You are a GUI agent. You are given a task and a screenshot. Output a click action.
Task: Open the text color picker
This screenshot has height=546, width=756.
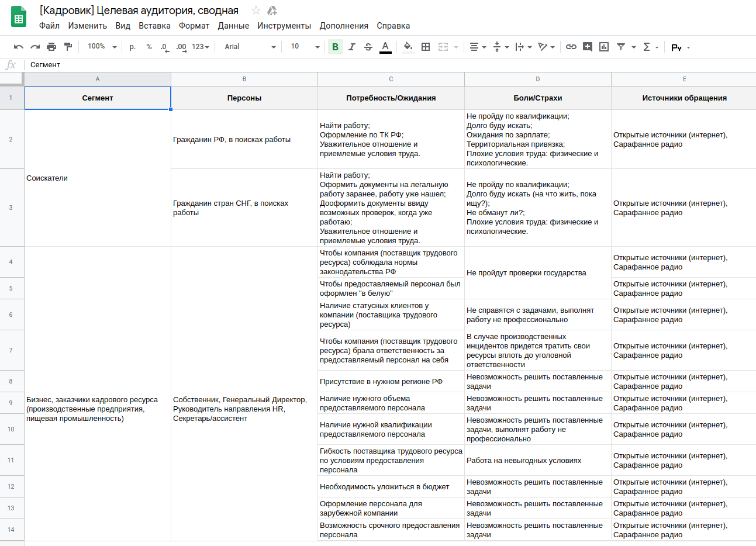385,47
